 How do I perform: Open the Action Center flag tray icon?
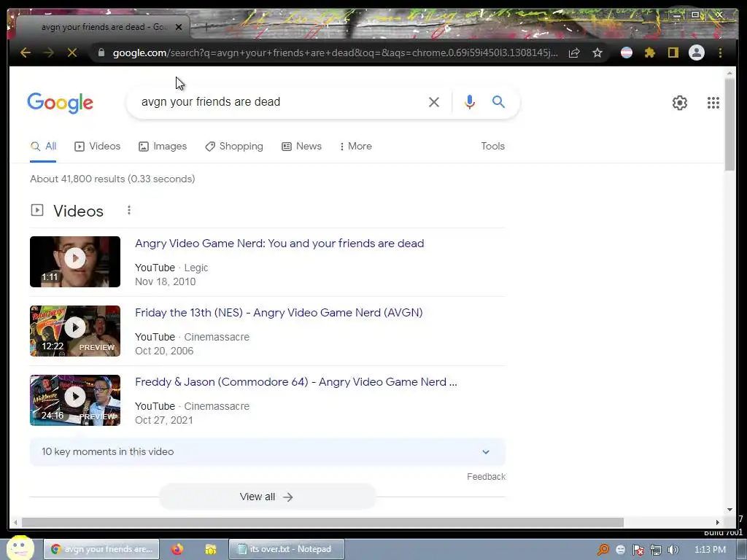(x=638, y=550)
